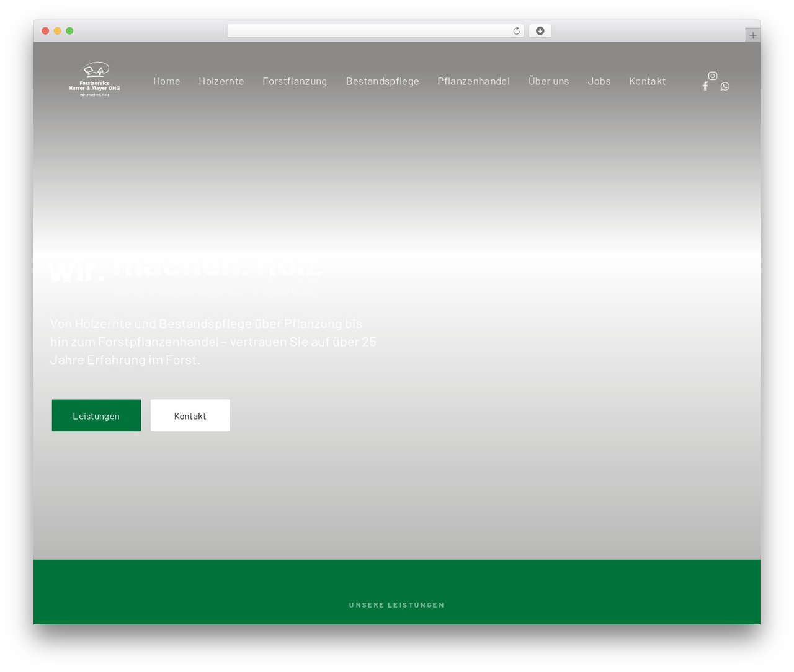794x672 pixels.
Task: Open the Holzernte menu item
Action: (221, 81)
